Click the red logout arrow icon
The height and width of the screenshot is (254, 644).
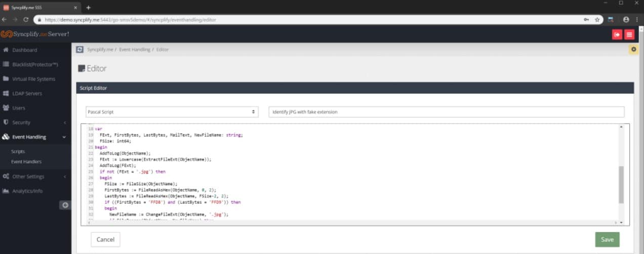pos(617,34)
